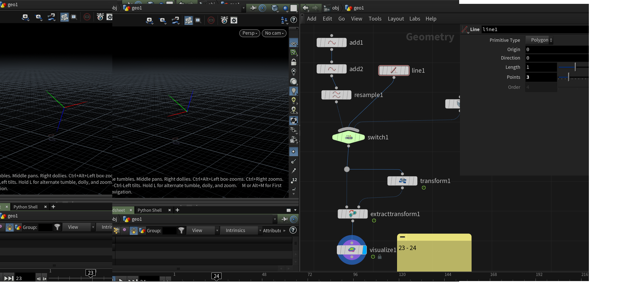Click the pin icon in the spreadsheet path bar
Screen dimensions: 644x288
coord(284,219)
